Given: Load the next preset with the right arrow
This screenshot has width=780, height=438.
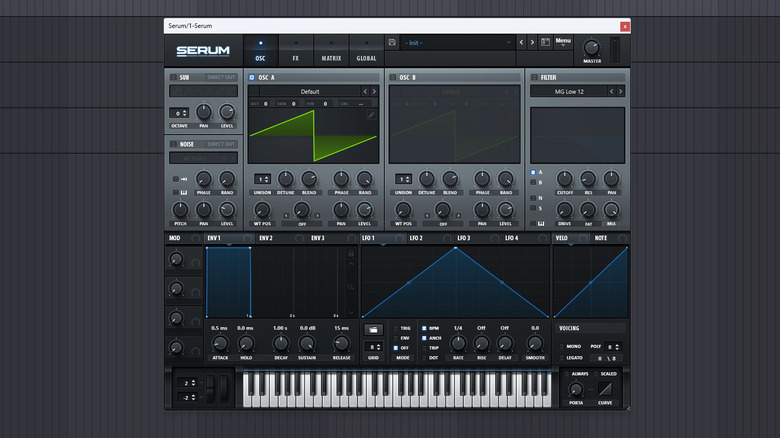Looking at the screenshot, I should point(533,43).
